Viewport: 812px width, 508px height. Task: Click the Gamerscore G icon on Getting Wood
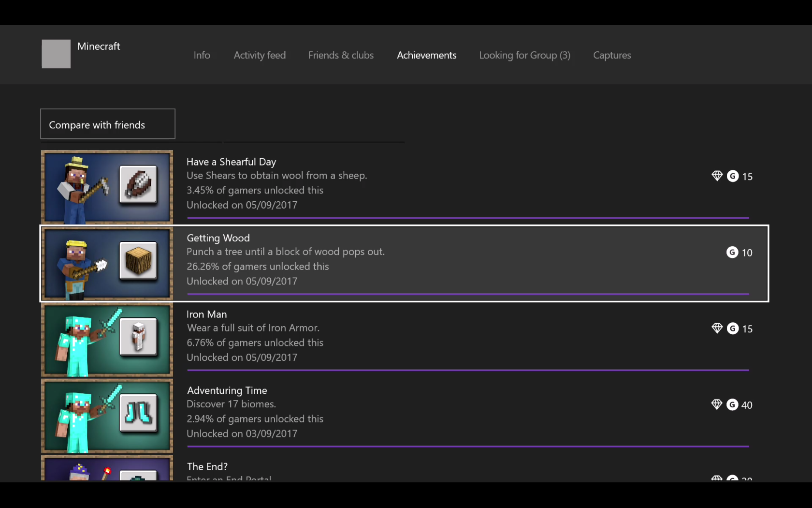tap(732, 252)
